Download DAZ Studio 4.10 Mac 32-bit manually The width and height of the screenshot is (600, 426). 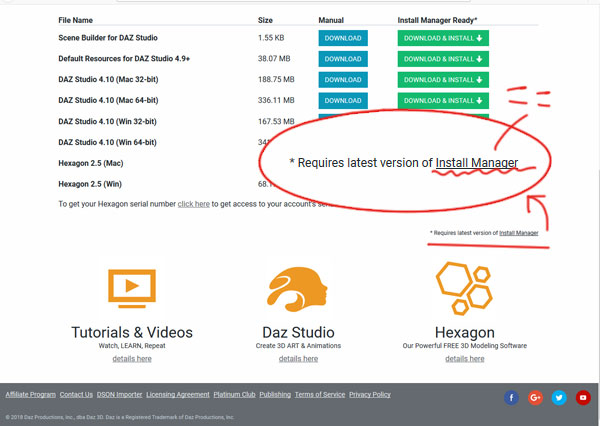click(343, 80)
